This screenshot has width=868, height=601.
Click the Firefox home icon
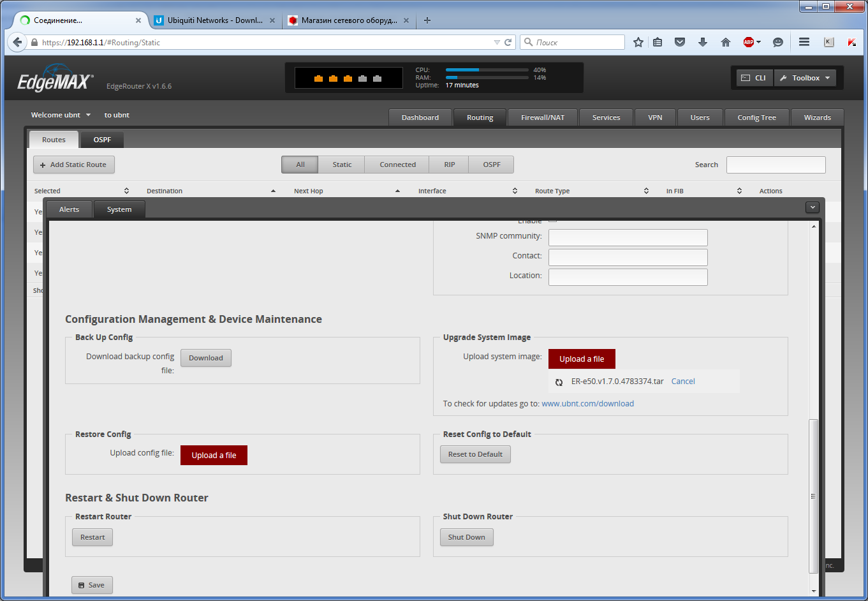pos(725,42)
